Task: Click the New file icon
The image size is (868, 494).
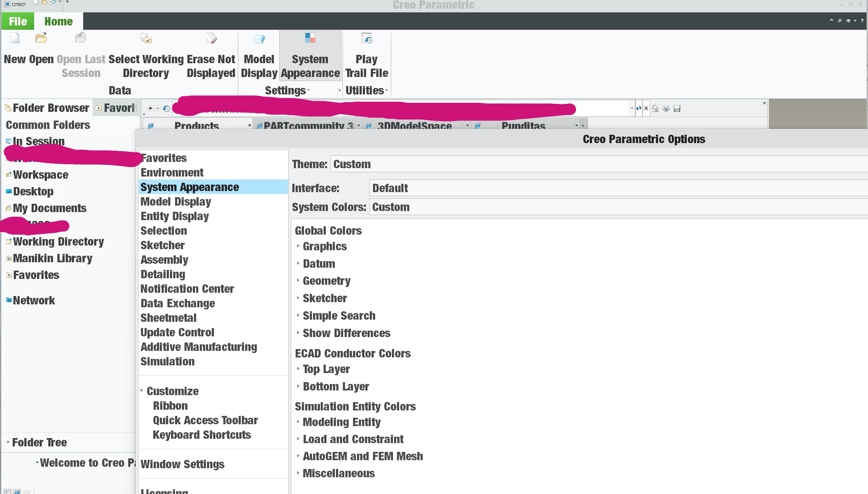Action: 15,39
